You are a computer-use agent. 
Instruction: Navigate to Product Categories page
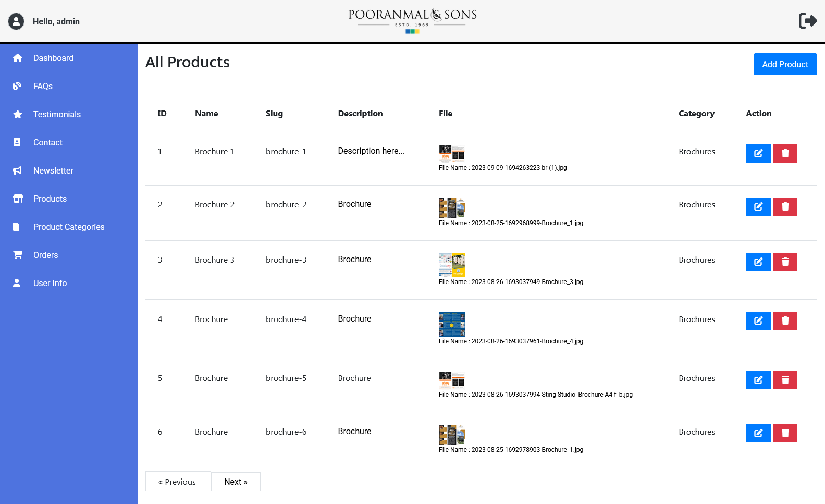click(69, 227)
